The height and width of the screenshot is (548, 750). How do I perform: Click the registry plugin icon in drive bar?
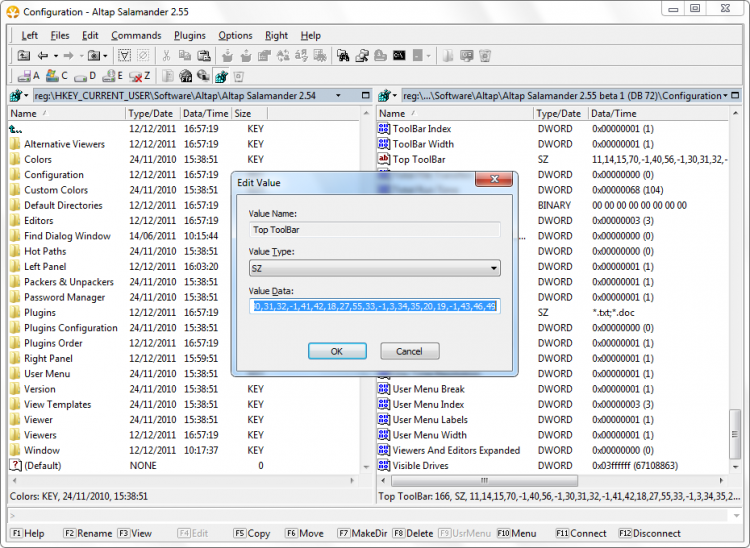click(220, 76)
